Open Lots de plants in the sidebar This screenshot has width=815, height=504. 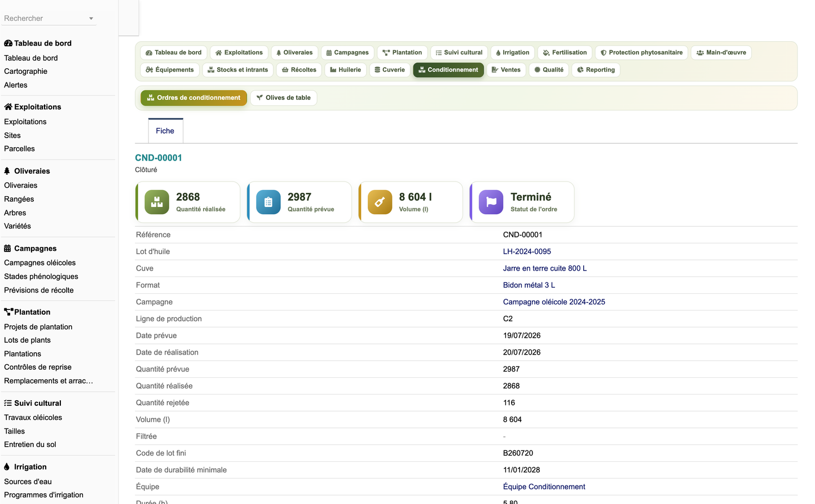[x=28, y=340]
